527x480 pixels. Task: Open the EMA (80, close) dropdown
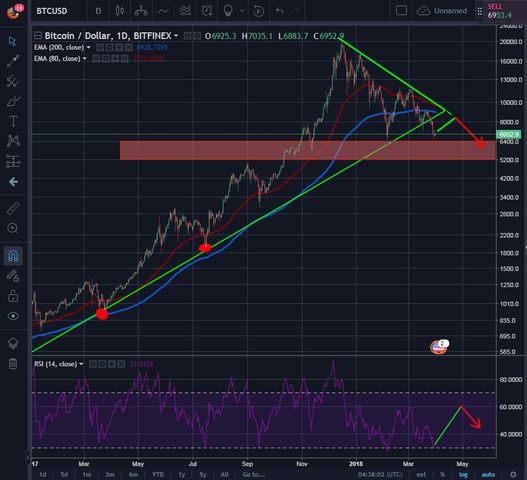click(x=85, y=58)
